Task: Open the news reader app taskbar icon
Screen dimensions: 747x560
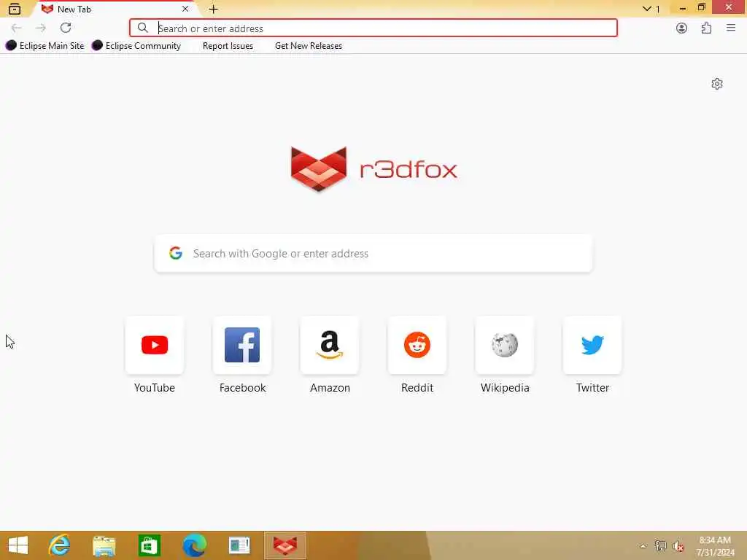Action: click(239, 545)
